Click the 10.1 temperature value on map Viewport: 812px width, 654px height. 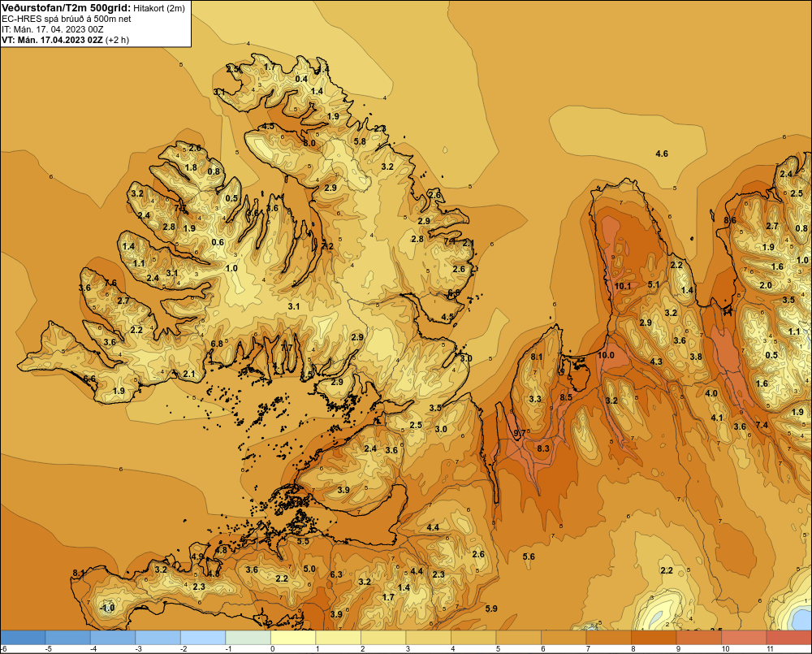click(x=623, y=286)
